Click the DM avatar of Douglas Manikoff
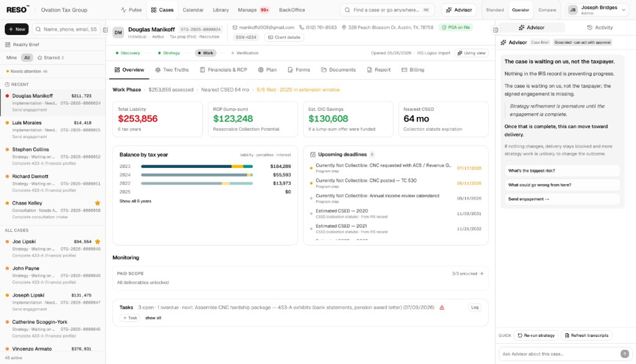The width and height of the screenshot is (636, 364). 118,33
